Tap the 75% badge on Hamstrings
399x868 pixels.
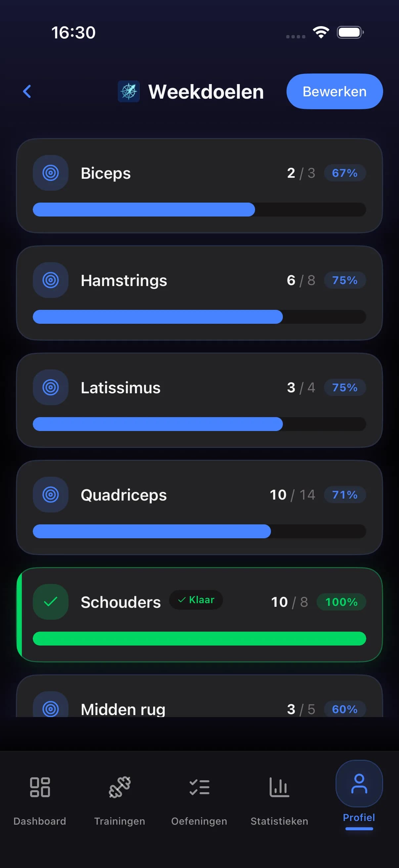pyautogui.click(x=345, y=280)
